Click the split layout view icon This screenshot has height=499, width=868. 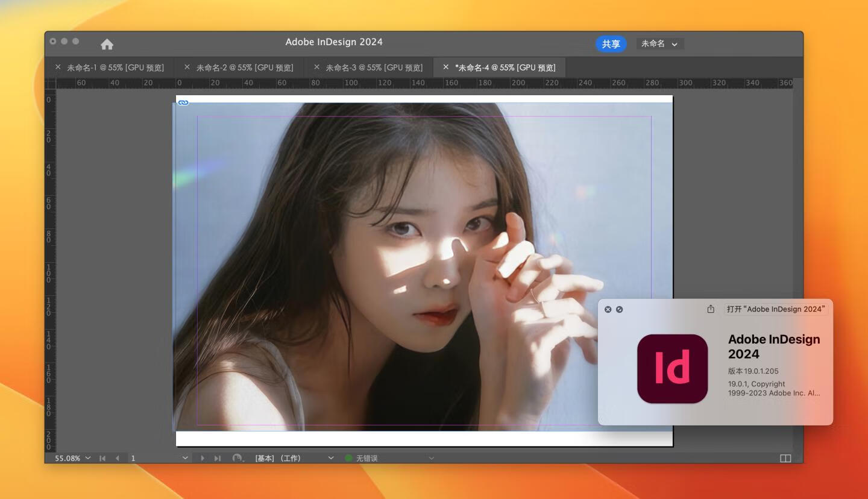[785, 459]
